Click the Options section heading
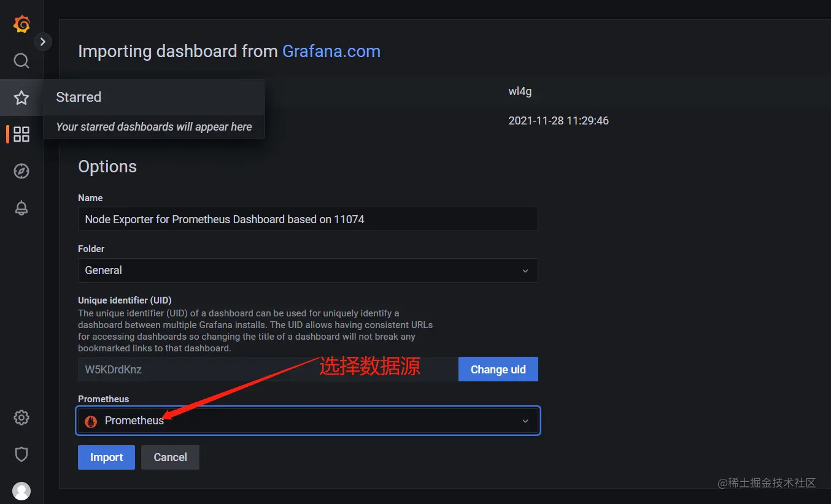The width and height of the screenshot is (831, 504). 107,167
